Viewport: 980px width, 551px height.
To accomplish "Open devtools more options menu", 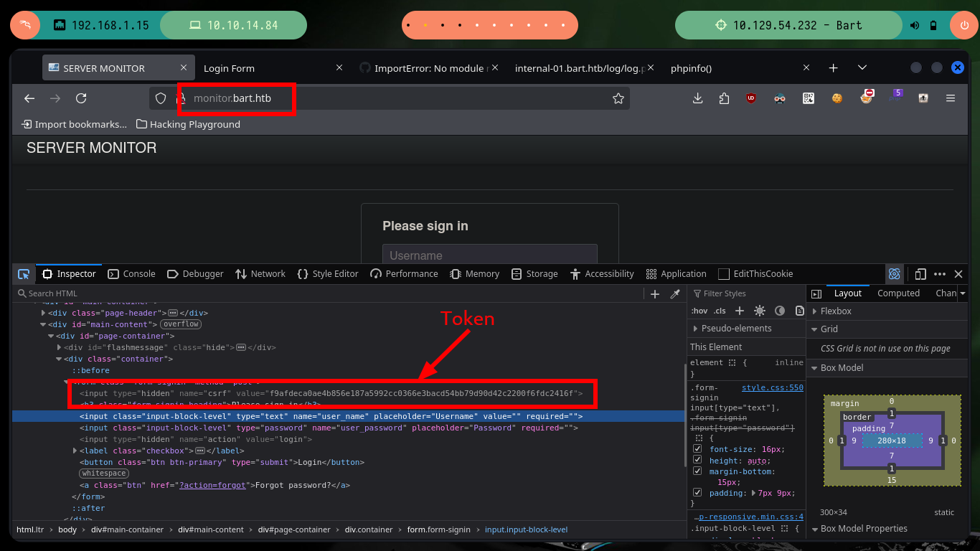I will point(940,274).
